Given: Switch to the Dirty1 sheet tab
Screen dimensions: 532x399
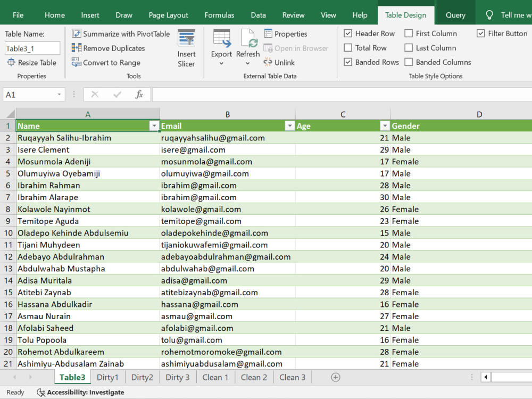Looking at the screenshot, I should pos(107,377).
